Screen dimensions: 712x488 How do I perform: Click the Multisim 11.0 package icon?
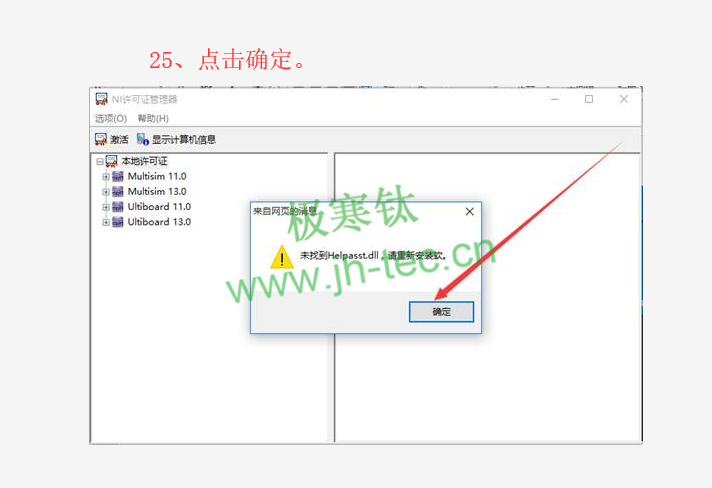(x=118, y=176)
